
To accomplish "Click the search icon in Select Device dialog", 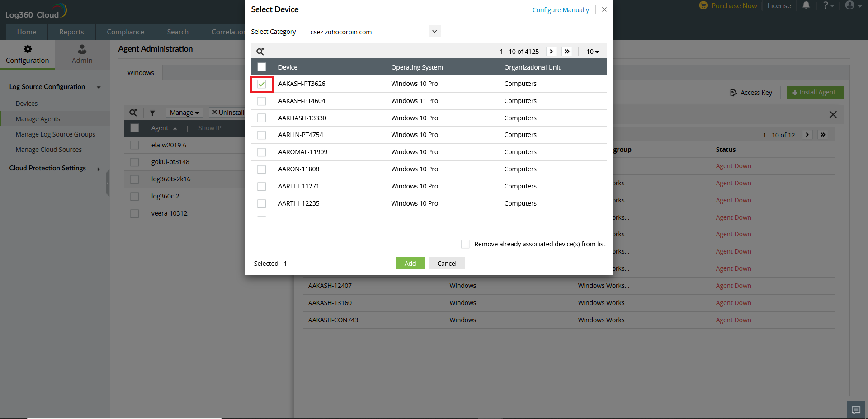I will tap(260, 52).
